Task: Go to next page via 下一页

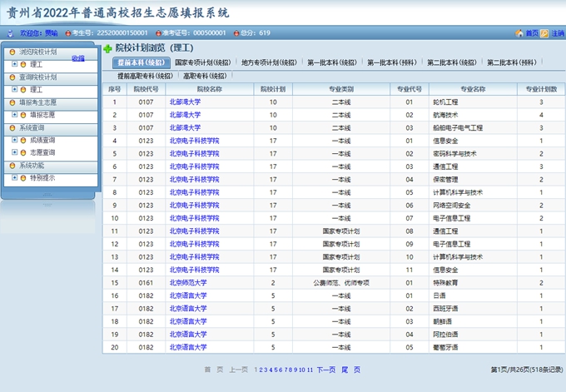Action: point(326,370)
